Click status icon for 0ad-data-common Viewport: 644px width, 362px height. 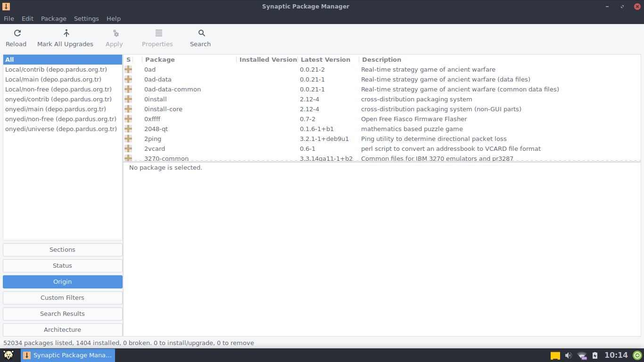tap(128, 89)
